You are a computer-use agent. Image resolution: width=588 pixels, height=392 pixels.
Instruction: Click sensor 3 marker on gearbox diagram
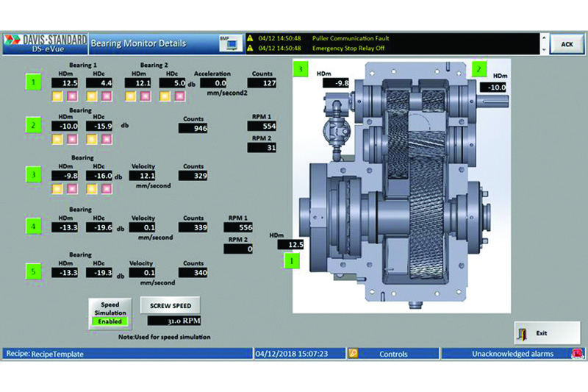299,70
